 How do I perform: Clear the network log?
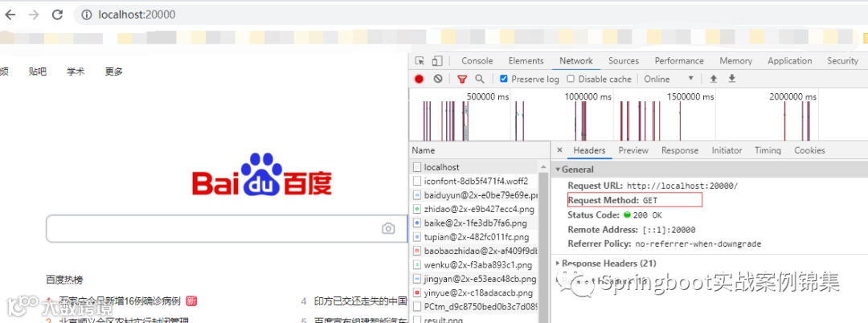click(x=438, y=79)
